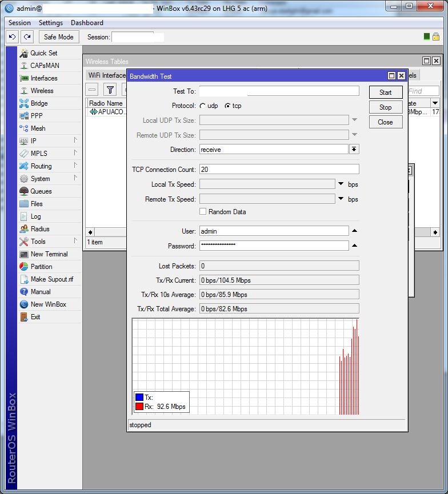Click the Undo arrow in the toolbar

pyautogui.click(x=13, y=37)
